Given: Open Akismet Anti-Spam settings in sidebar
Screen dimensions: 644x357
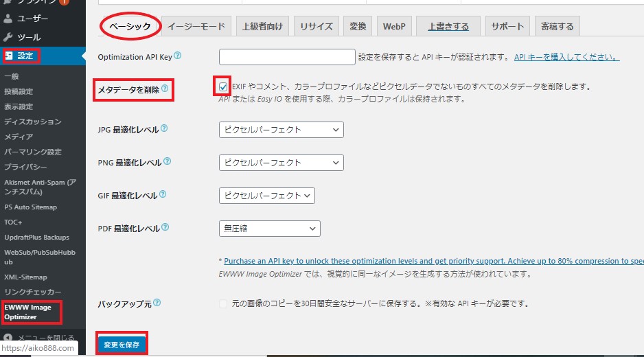Looking at the screenshot, I should (40, 187).
